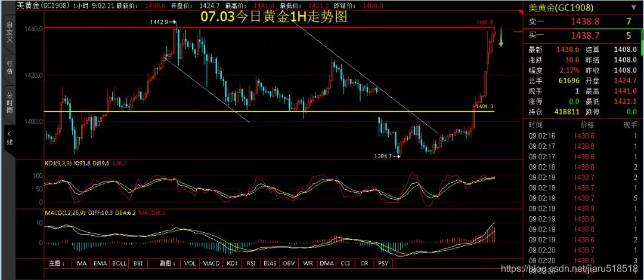Click the 持仓 value 418811
Viewport: 644px width, 280px height.
pos(566,112)
